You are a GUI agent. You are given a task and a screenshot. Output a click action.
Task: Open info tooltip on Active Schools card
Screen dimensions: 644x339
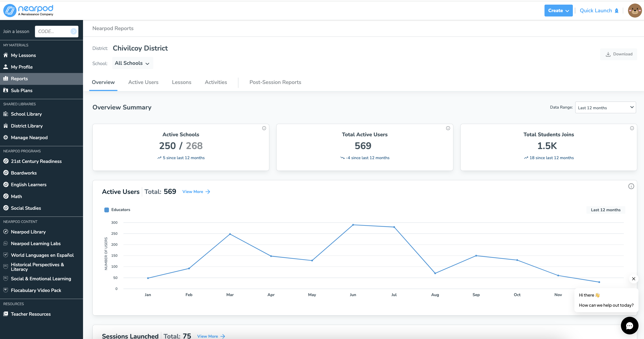pos(264,128)
